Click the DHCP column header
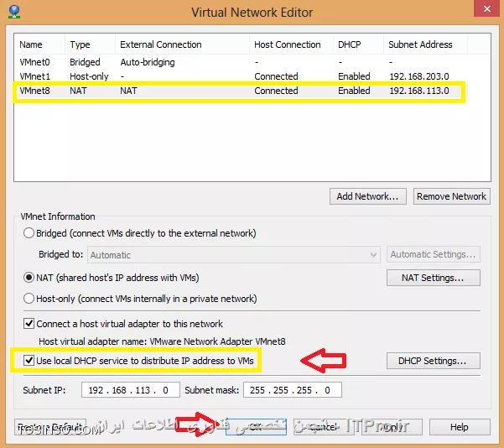504x448 pixels. (x=358, y=44)
